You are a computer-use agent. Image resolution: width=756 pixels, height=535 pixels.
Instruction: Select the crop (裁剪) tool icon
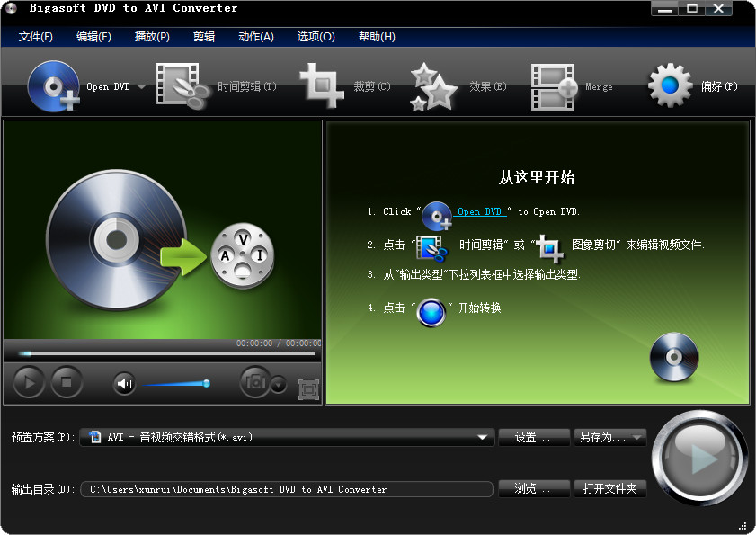(322, 86)
